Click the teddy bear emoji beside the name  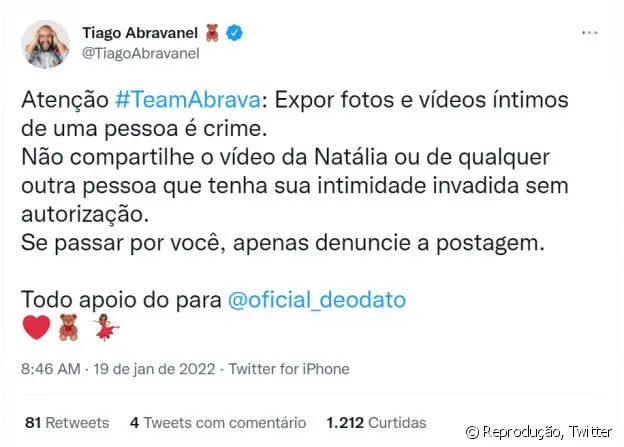click(213, 33)
